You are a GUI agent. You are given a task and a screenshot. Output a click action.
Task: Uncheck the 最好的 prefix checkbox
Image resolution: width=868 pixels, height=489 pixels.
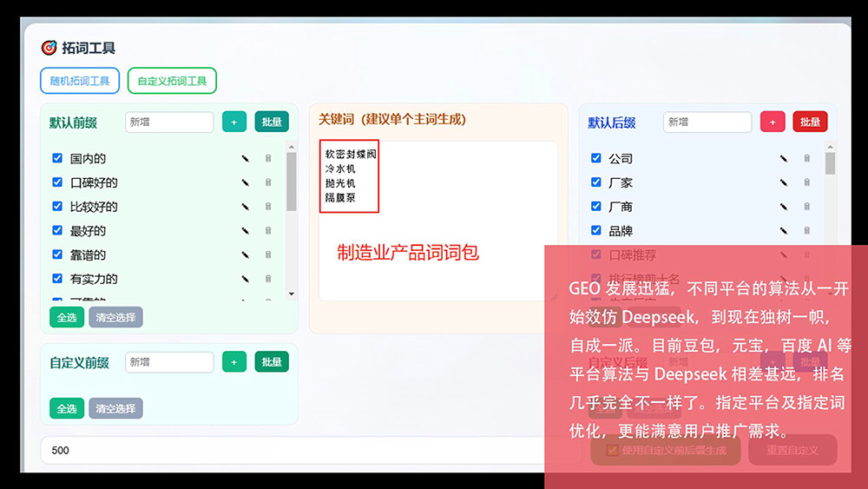(x=57, y=230)
